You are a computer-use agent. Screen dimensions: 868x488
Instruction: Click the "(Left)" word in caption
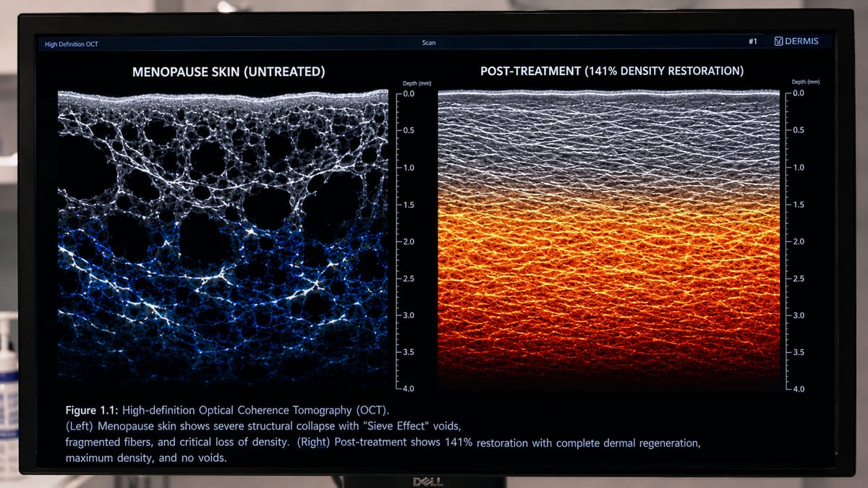coord(80,426)
